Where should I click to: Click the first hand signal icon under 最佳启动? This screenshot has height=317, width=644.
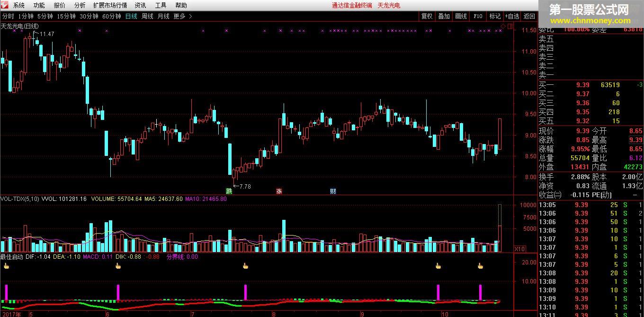coord(7,266)
